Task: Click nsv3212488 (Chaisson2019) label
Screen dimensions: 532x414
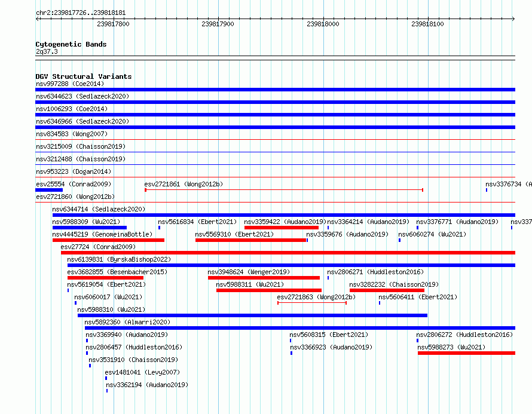Action: pos(81,159)
